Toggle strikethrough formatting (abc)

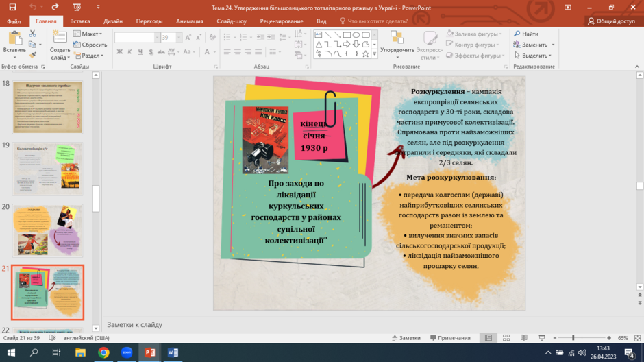[x=161, y=52]
